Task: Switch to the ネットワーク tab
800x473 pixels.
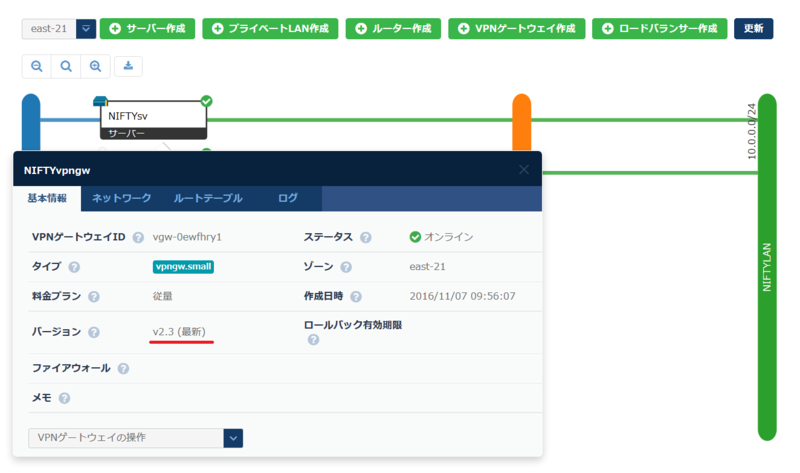Action: click(122, 198)
